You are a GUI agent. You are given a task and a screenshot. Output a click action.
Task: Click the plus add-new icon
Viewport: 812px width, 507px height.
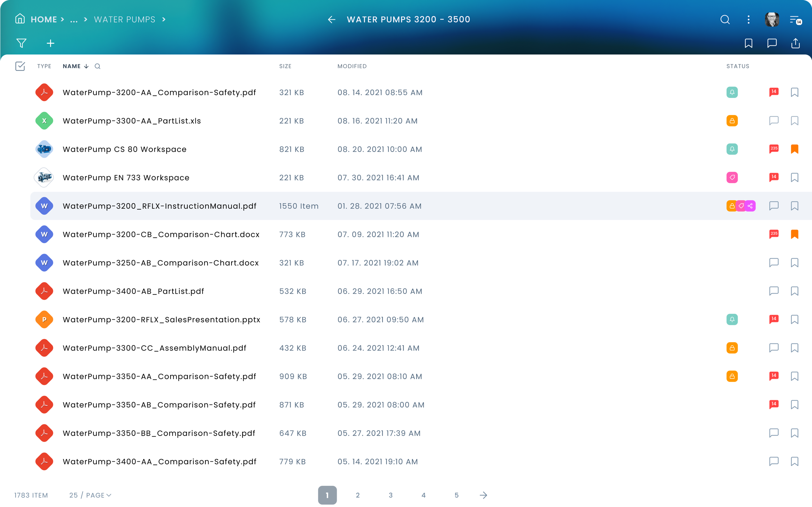(x=51, y=43)
